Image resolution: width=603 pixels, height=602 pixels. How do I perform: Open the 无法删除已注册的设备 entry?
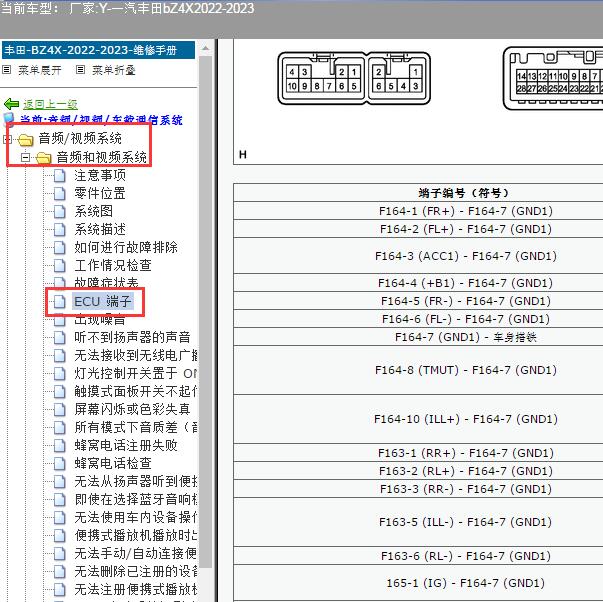click(136, 571)
